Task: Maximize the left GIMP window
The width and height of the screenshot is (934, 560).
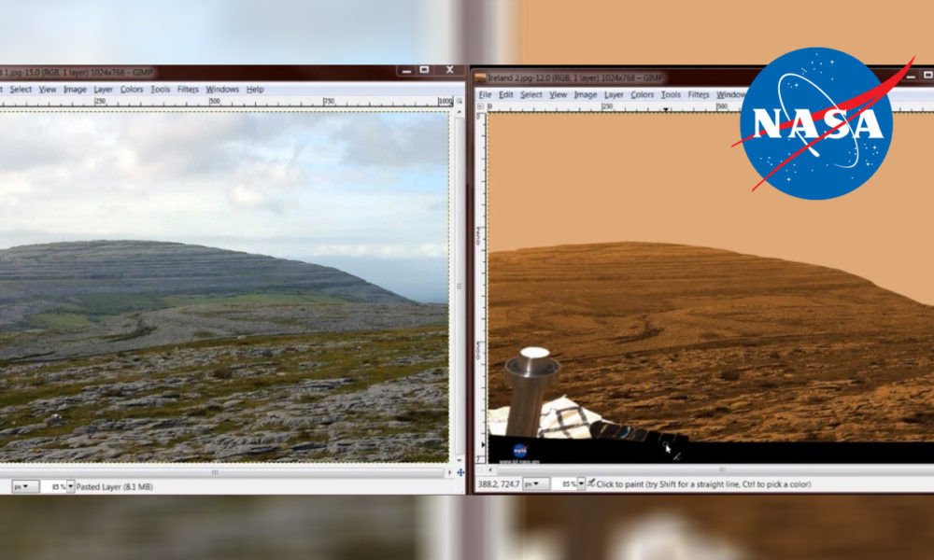Action: click(x=424, y=70)
